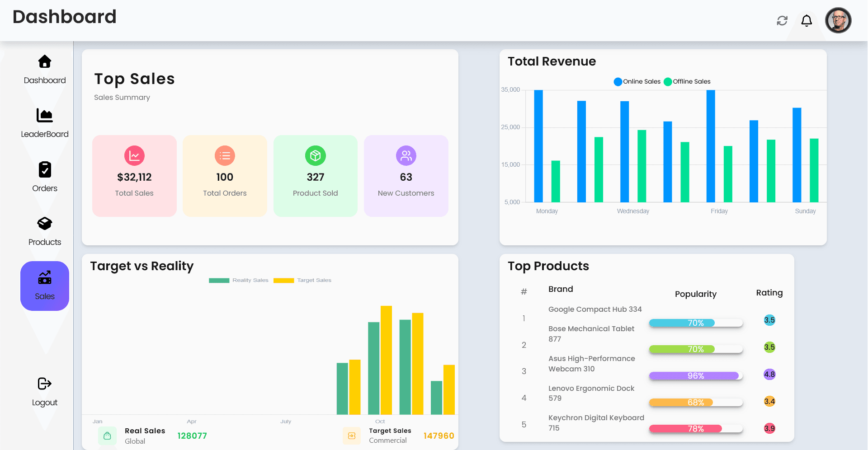Open notifications via the bell icon
Screen dimensions: 868x450
point(807,20)
